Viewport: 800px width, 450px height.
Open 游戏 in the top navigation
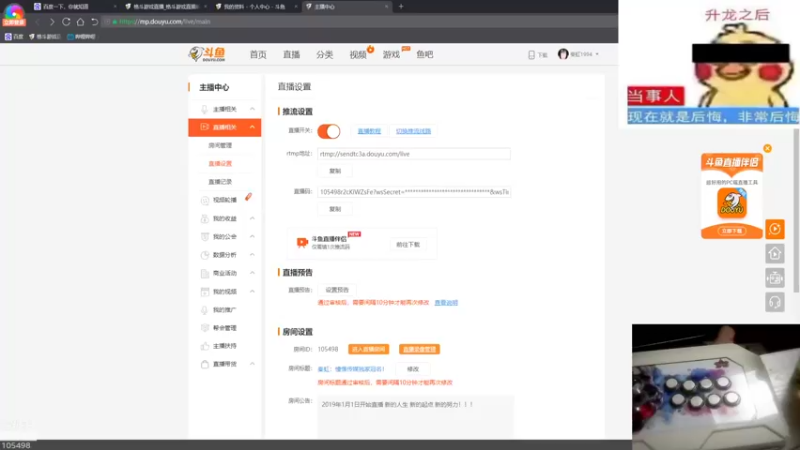(x=391, y=55)
